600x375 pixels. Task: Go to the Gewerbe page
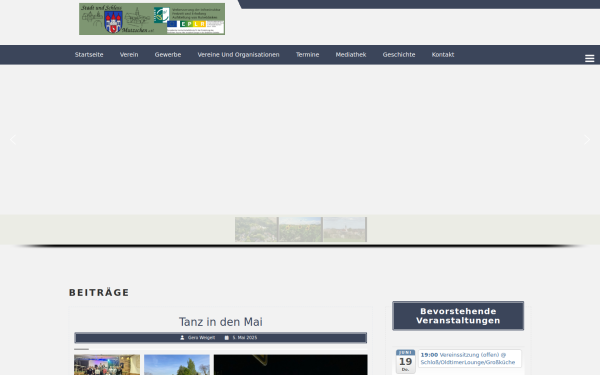(168, 55)
